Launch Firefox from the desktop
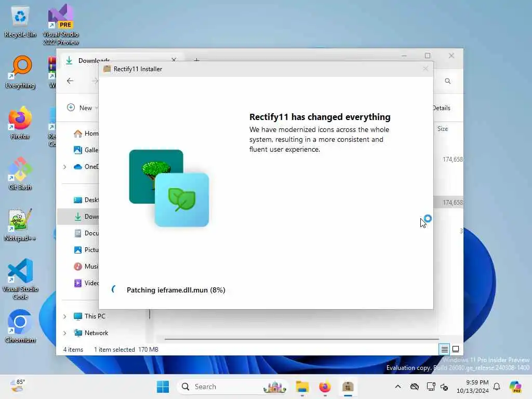Viewport: 532px width, 399px height. [20, 123]
